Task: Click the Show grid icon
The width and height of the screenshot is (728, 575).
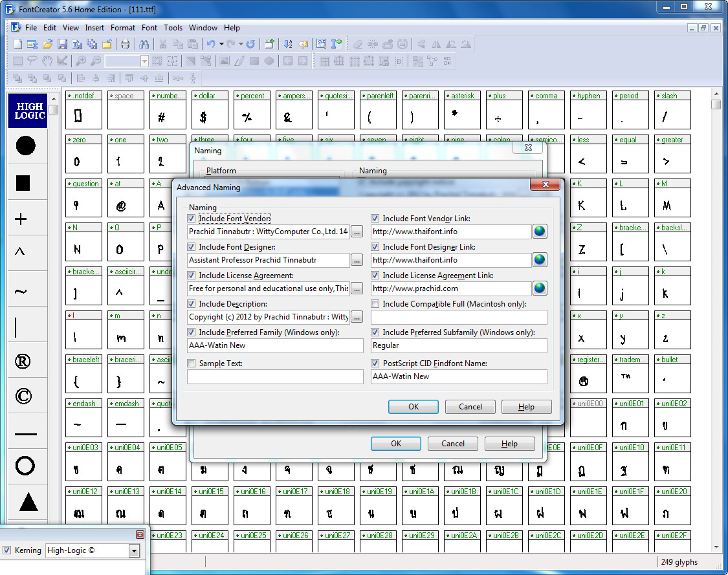Action: (325, 61)
